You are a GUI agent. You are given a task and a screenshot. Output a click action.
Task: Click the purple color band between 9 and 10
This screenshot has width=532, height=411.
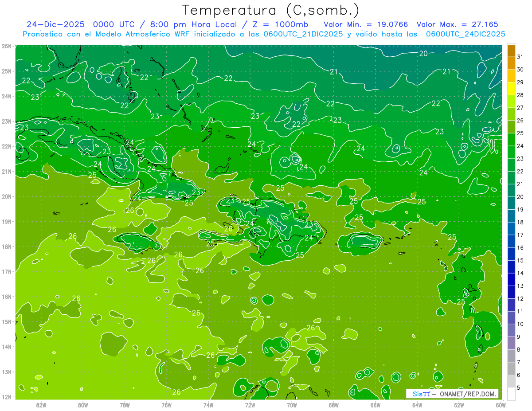512,331
